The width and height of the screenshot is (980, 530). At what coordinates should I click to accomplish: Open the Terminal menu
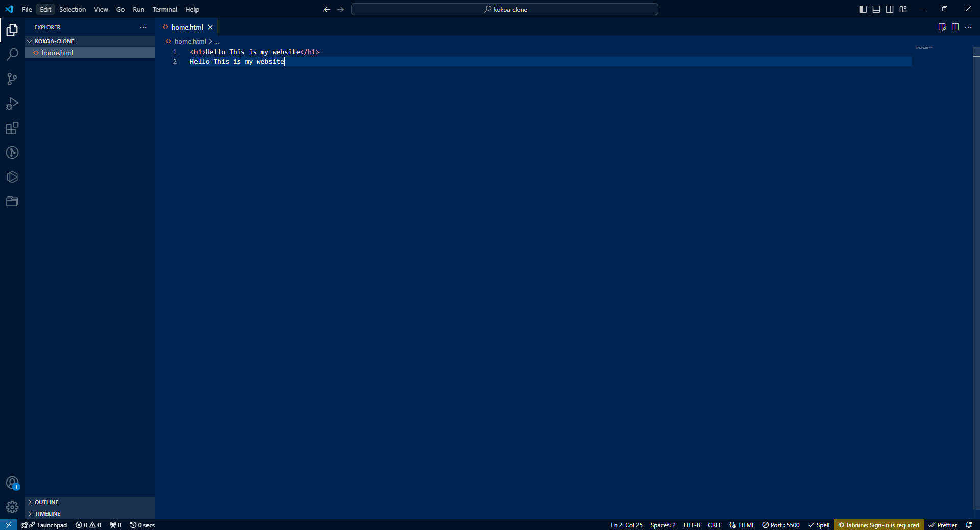coord(164,9)
